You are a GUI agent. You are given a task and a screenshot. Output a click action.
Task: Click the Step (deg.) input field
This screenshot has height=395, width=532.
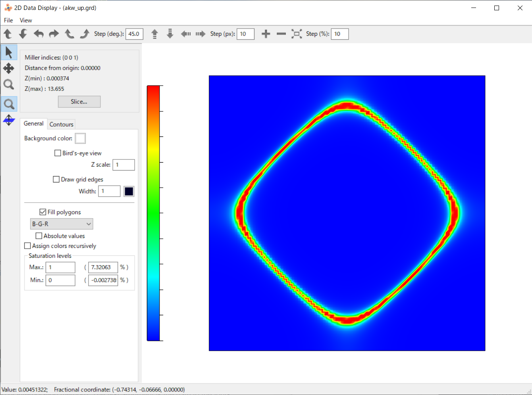tap(134, 34)
